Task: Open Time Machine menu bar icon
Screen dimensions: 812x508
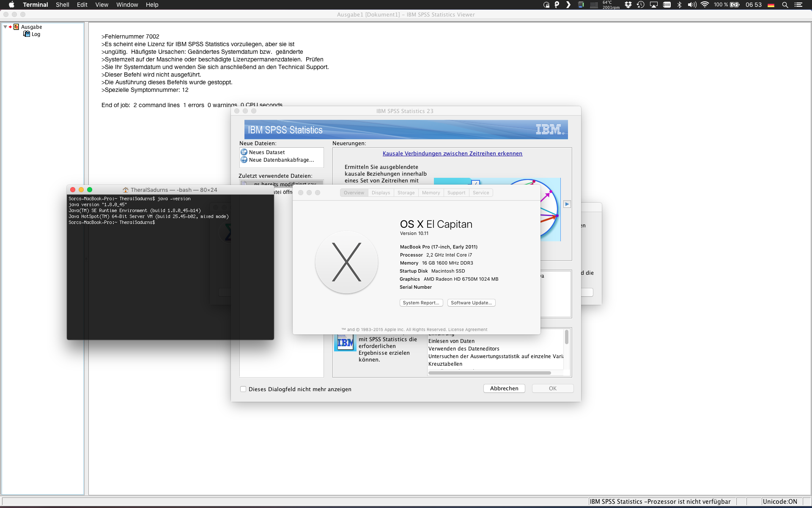Action: 641,5
